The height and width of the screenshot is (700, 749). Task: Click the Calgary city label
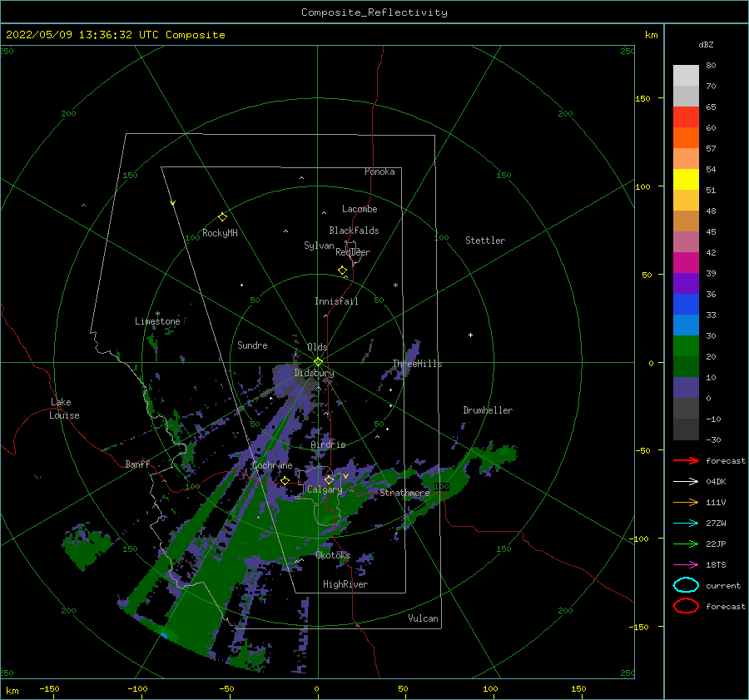pos(325,489)
